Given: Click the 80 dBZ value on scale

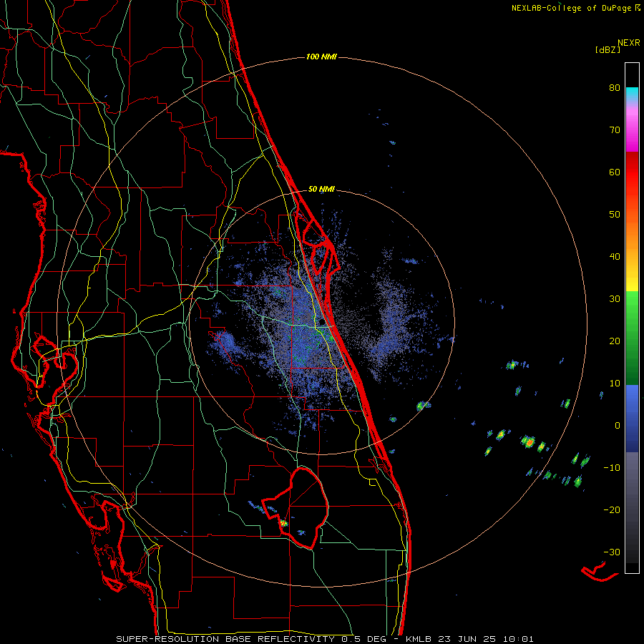Looking at the screenshot, I should [x=615, y=87].
